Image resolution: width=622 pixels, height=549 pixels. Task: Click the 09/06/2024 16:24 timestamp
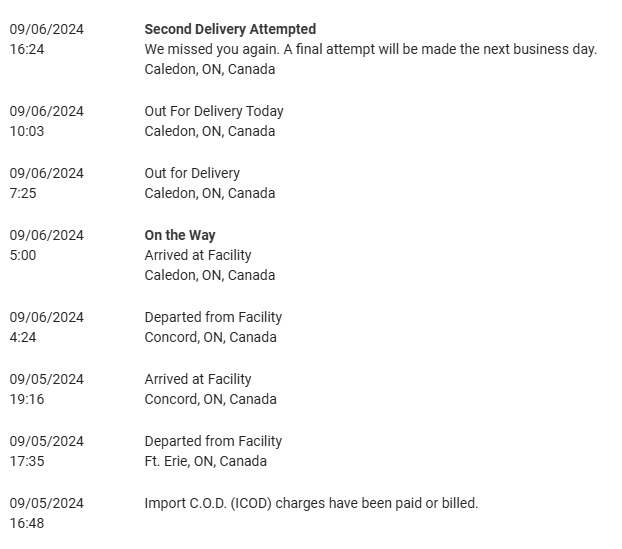pos(46,39)
